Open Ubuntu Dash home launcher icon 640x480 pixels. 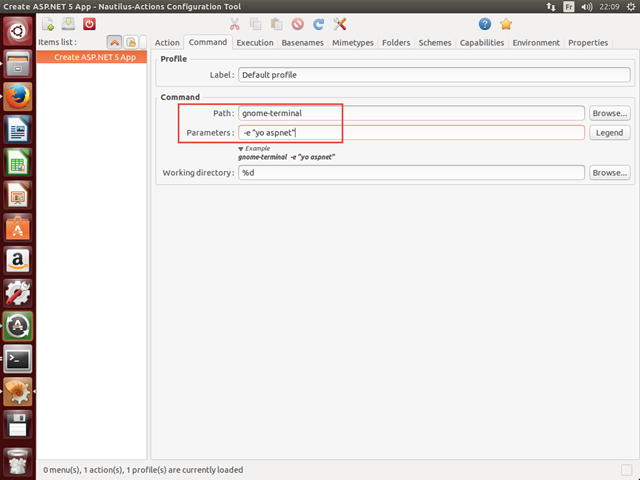[18, 31]
